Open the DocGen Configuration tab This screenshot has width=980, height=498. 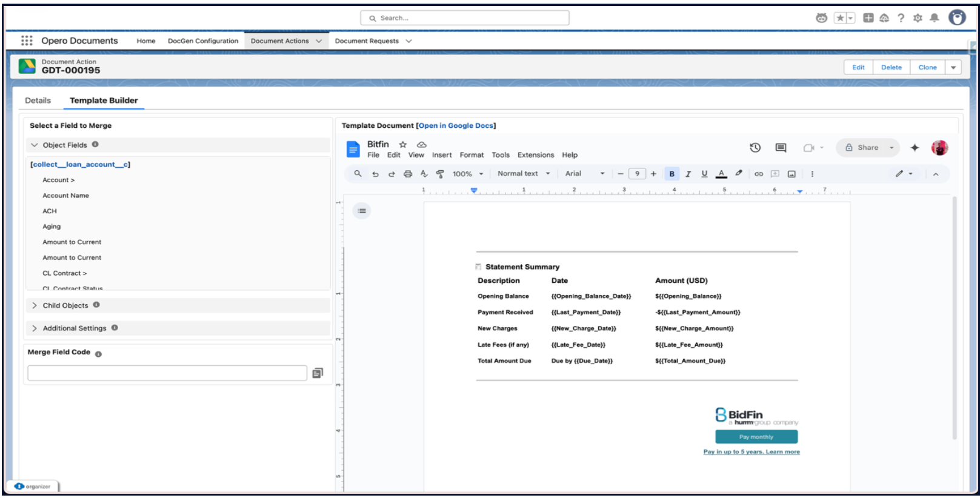point(203,41)
